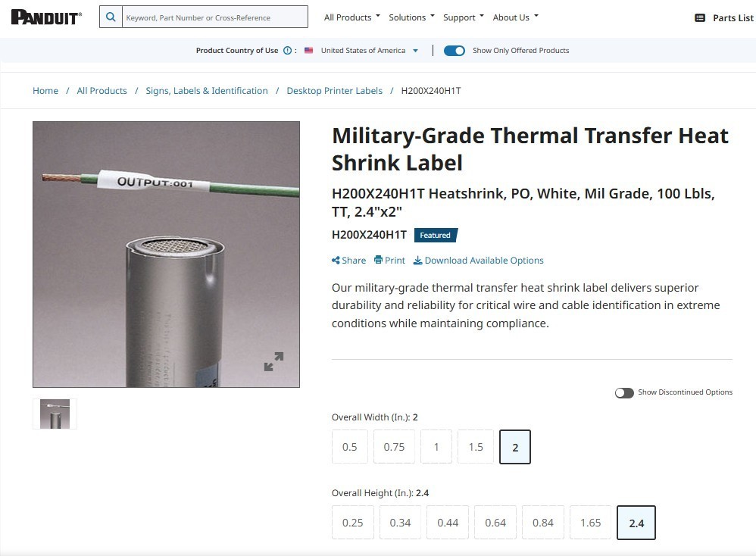Click the Product Country of Use label

point(237,51)
